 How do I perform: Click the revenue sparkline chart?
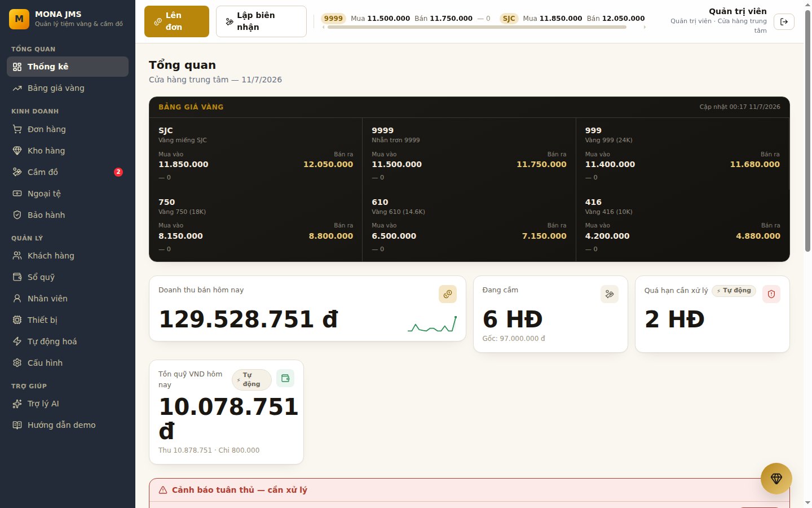click(x=432, y=324)
